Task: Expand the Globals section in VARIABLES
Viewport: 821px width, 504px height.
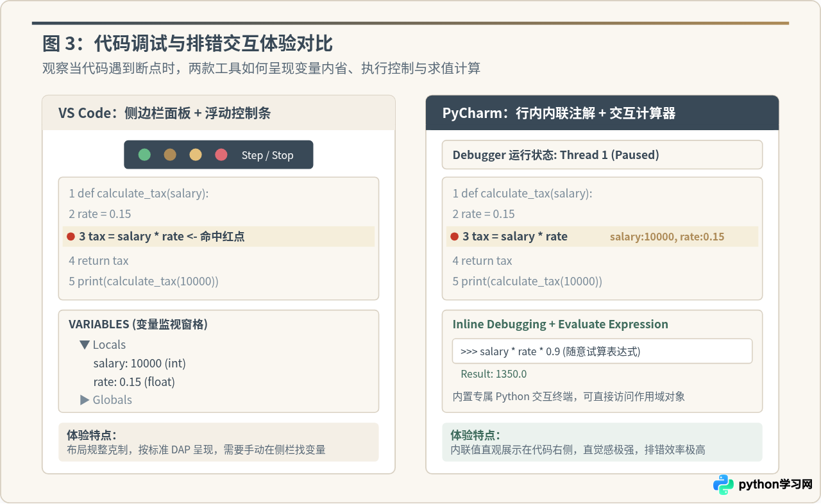Action: [85, 399]
